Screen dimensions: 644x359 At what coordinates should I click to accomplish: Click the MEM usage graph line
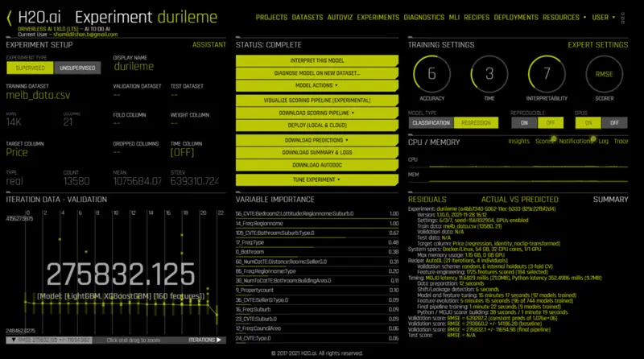point(529,181)
